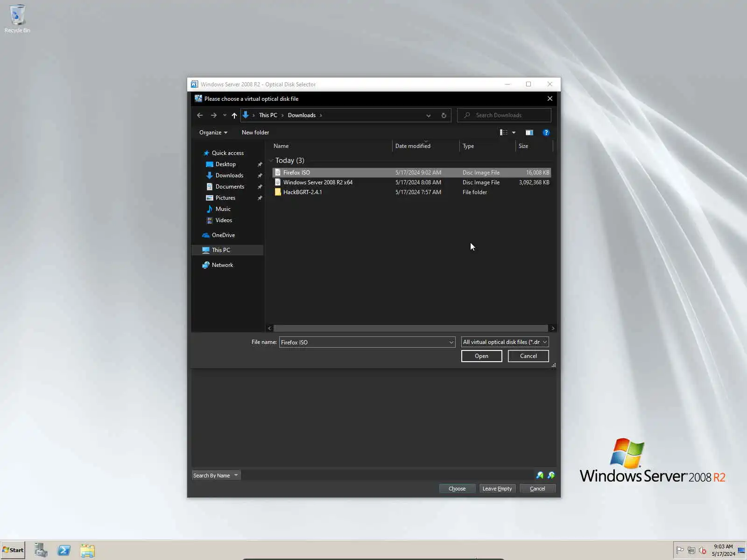Refresh the Downloads folder listing
Screen dimensions: 747x560
(444, 115)
